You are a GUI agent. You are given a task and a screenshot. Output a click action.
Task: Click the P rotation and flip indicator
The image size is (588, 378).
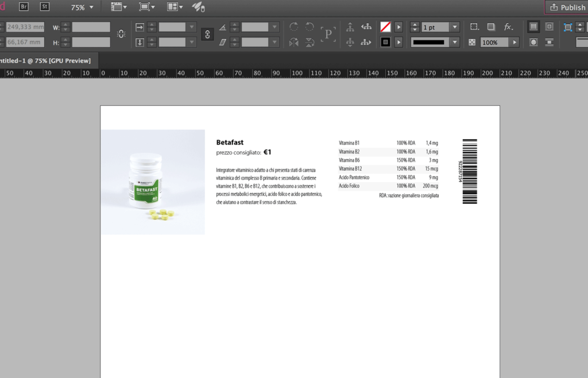(328, 34)
